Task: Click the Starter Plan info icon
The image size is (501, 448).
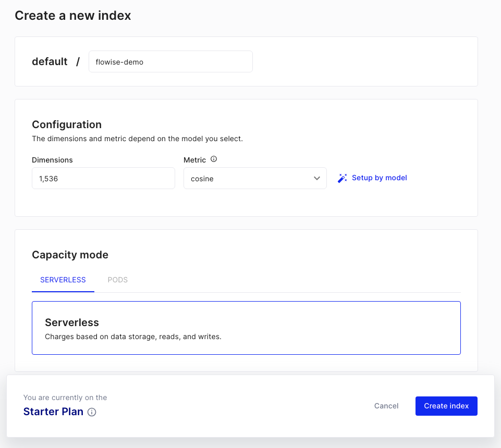Action: 92,412
